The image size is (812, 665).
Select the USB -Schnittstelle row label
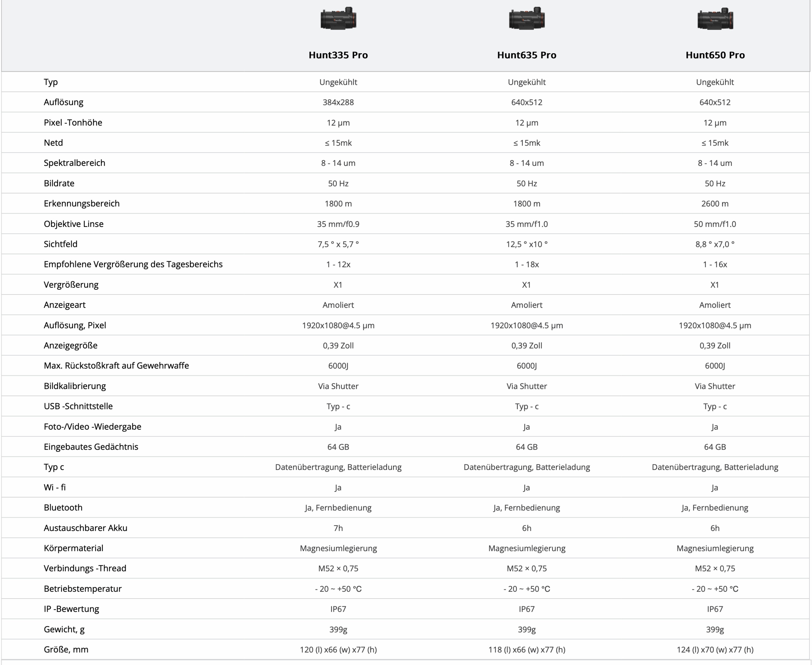(x=78, y=406)
